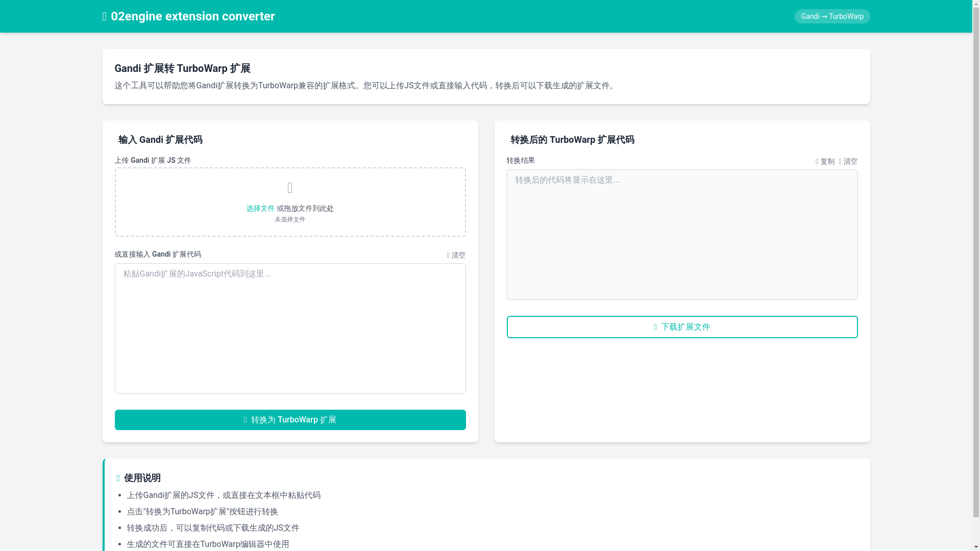980x551 pixels.
Task: Clear the conversion result with 清空
Action: [848, 161]
